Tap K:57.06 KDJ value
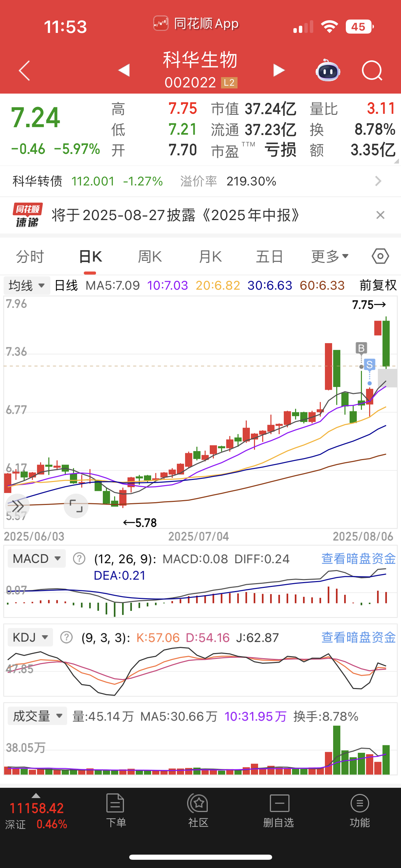Viewport: 401px width, 868px height. (x=158, y=637)
